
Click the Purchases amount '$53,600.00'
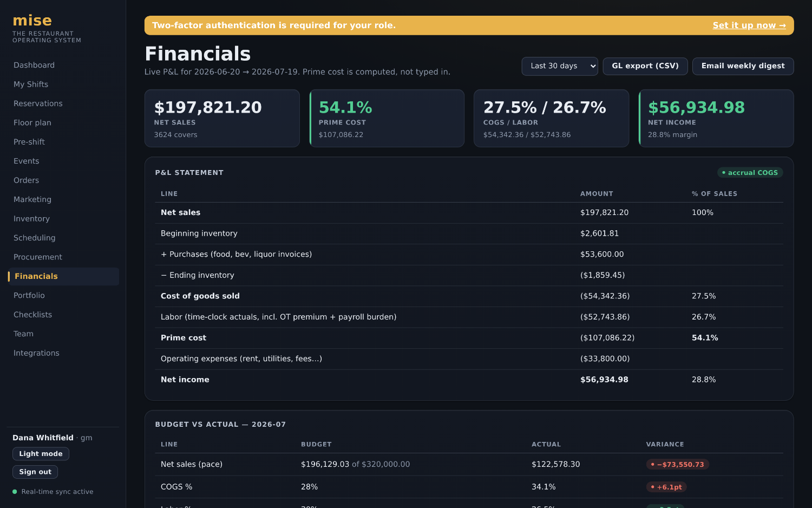tap(602, 255)
